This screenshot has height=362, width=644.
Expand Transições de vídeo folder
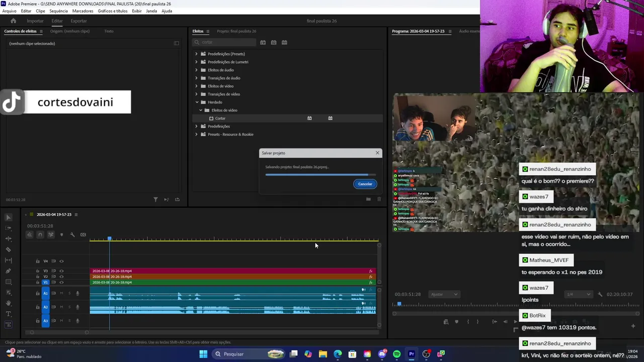tap(196, 94)
